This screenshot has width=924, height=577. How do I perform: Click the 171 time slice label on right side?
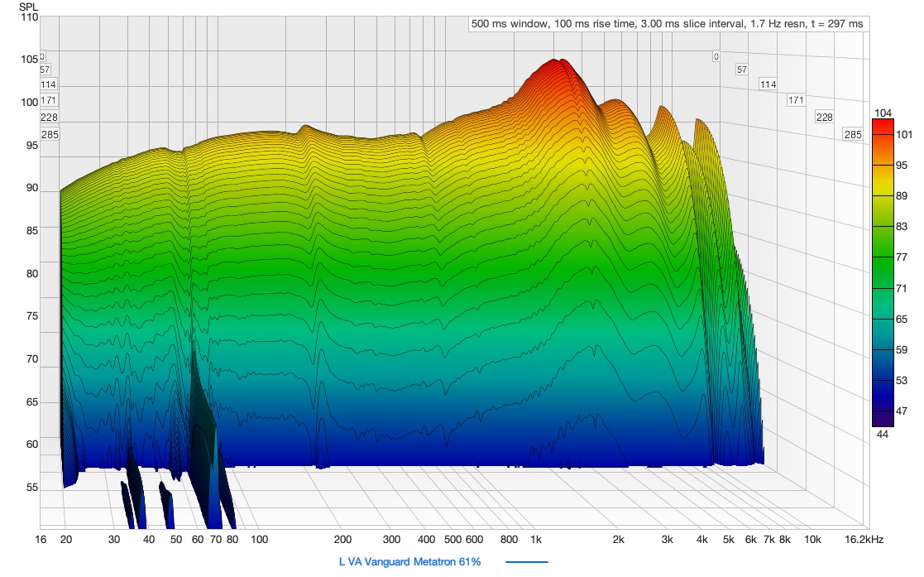[796, 100]
